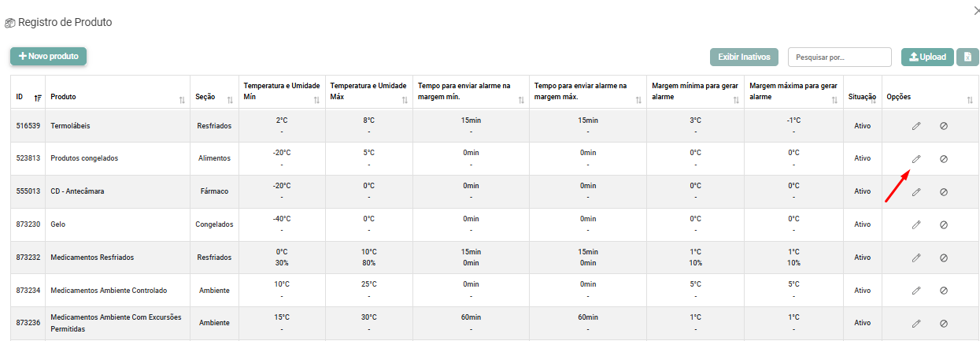Edit Medicamentos Resfriados with pencil icon

click(916, 258)
